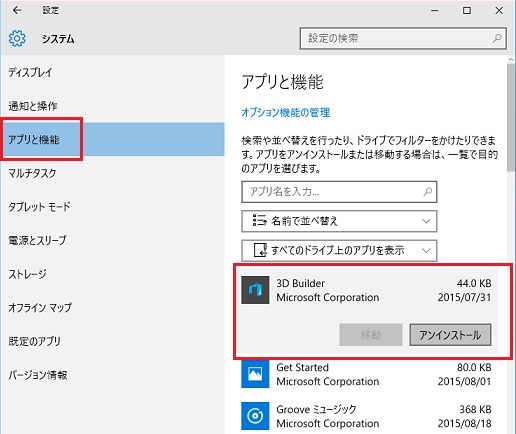This screenshot has width=516, height=434.
Task: Open すべてのドライブ上のアプリを表示 drive filter dropdown
Action: click(339, 250)
